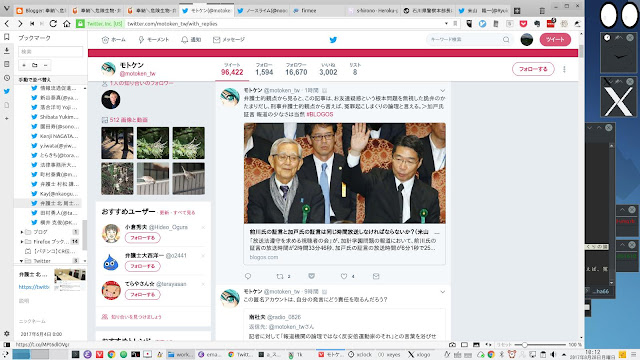Image resolution: width=640 pixels, height=360 pixels.
Task: Select the Tweets count 96,422 tab
Action: coord(232,69)
